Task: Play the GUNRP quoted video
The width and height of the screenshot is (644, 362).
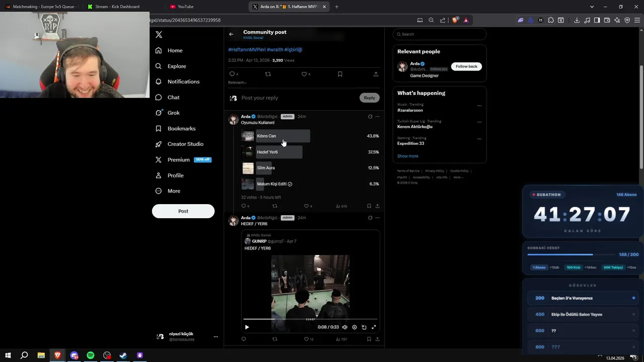Action: 247,327
